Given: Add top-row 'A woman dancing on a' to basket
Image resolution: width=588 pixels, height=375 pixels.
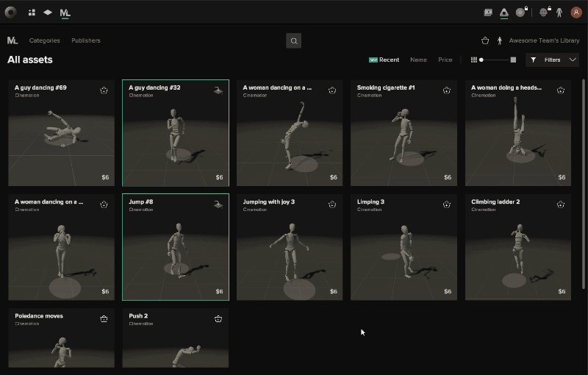Looking at the screenshot, I should (x=332, y=90).
